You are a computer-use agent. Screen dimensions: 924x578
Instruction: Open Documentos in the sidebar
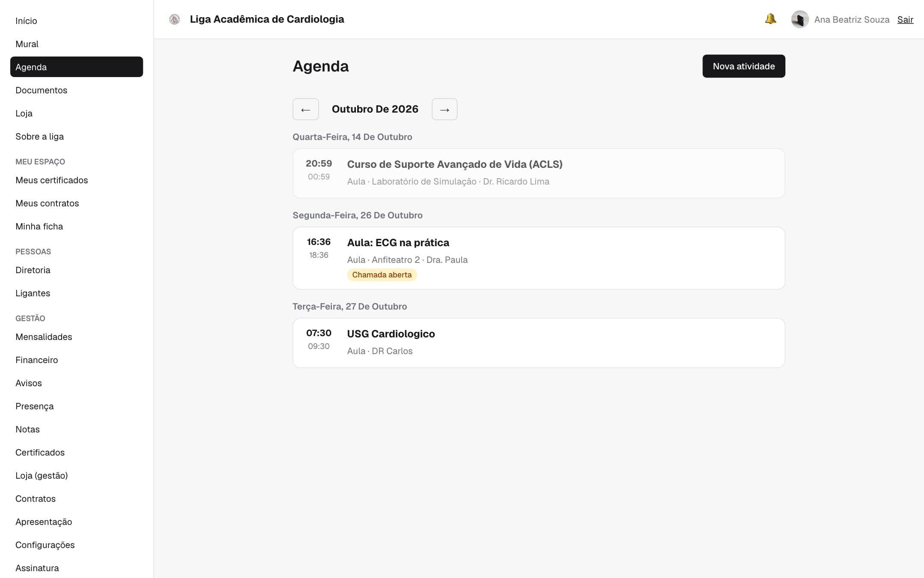77,90
